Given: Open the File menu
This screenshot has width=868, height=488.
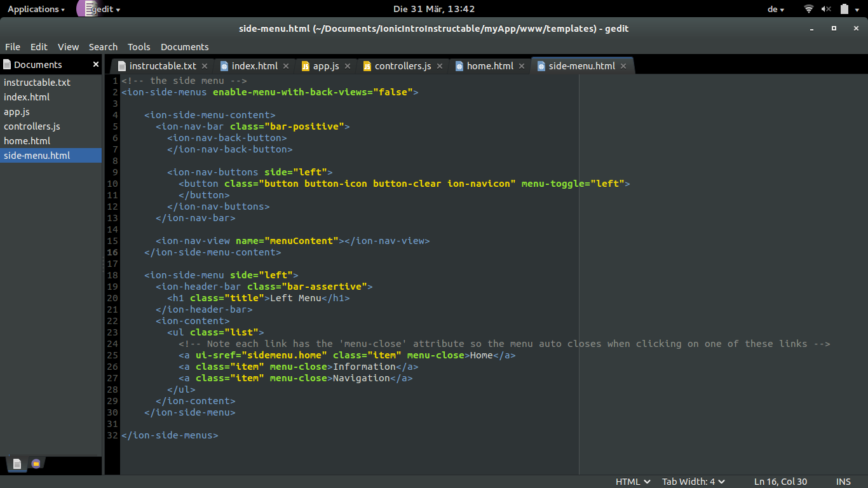Looking at the screenshot, I should click(13, 47).
